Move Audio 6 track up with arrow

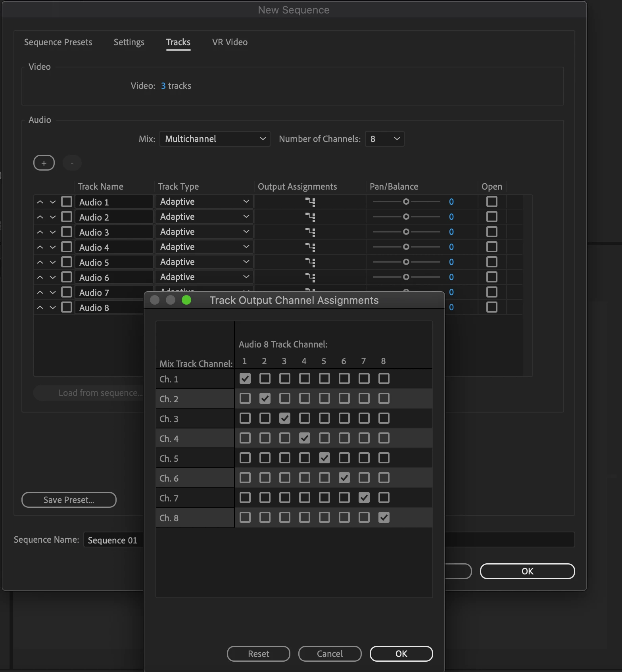pyautogui.click(x=40, y=277)
